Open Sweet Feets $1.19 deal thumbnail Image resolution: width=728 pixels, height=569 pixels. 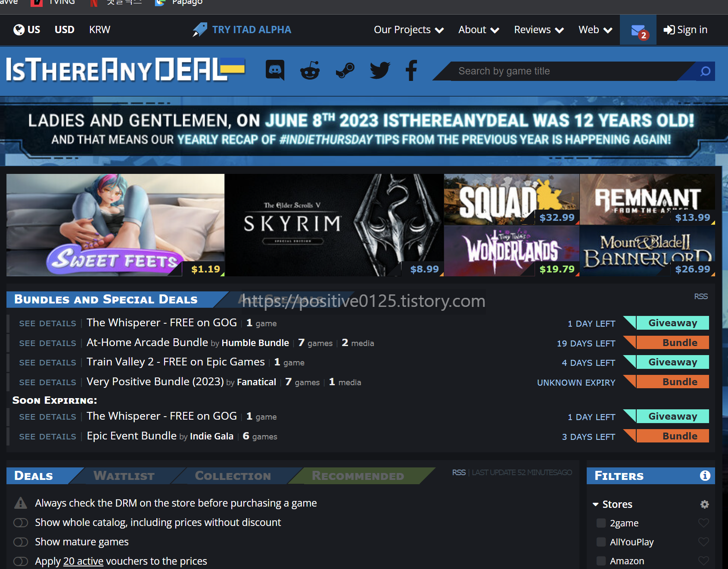point(115,225)
